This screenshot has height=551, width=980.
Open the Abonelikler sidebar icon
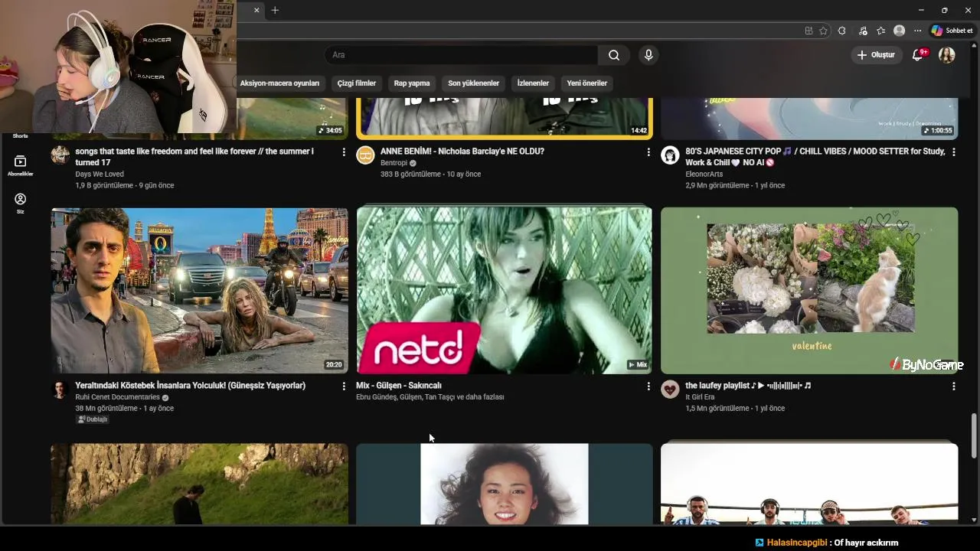coord(21,165)
